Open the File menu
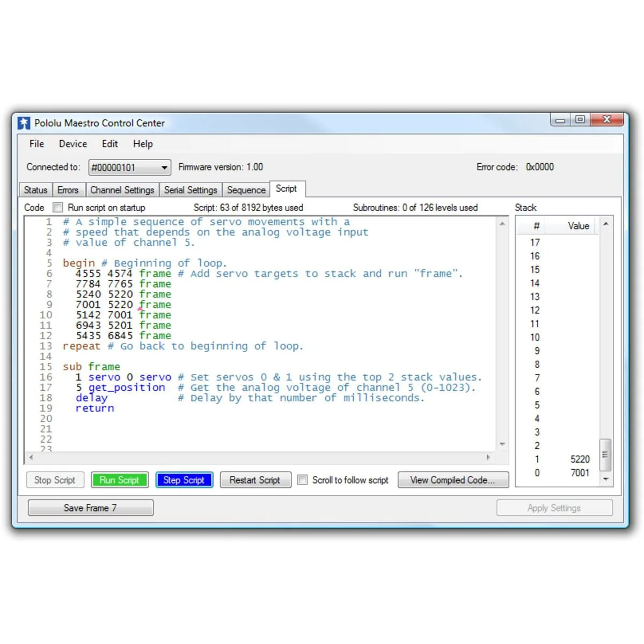 [36, 144]
